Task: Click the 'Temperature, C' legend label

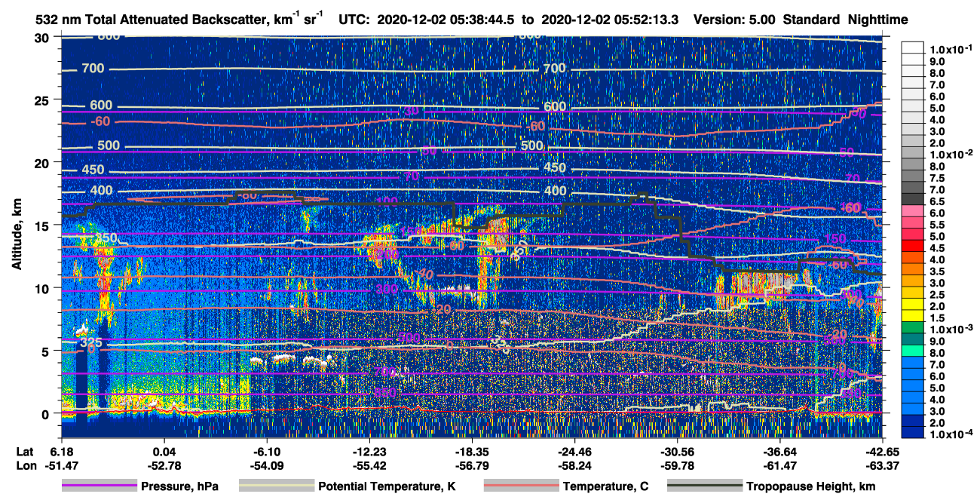Action: 605,486
